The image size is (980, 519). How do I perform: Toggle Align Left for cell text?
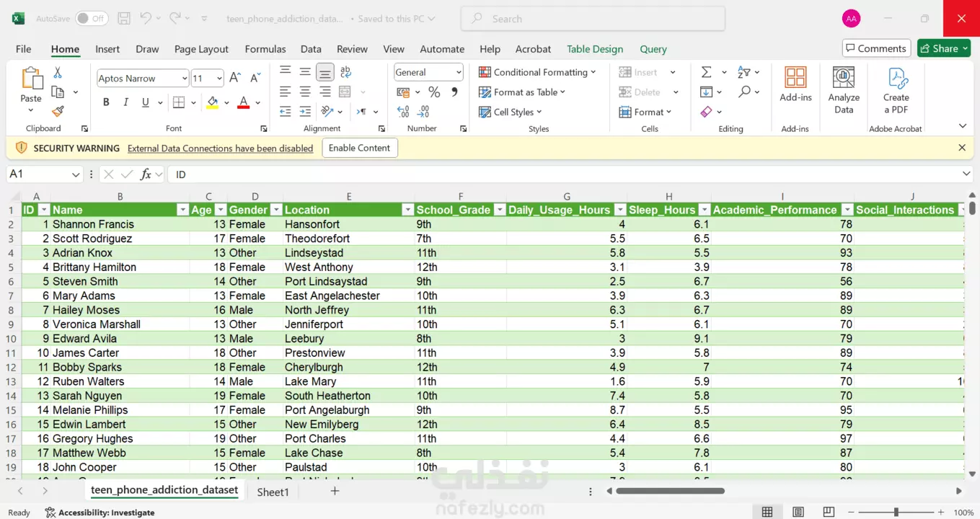coord(286,92)
